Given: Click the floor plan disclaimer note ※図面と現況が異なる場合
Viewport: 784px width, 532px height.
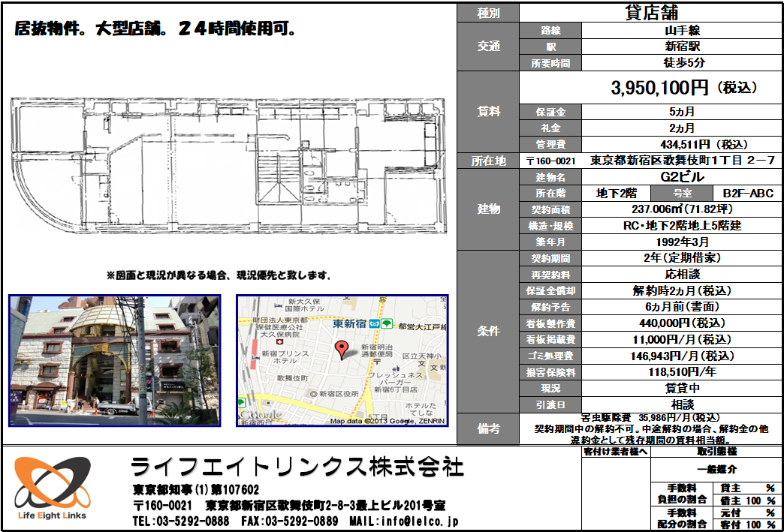Looking at the screenshot, I should click(x=218, y=275).
